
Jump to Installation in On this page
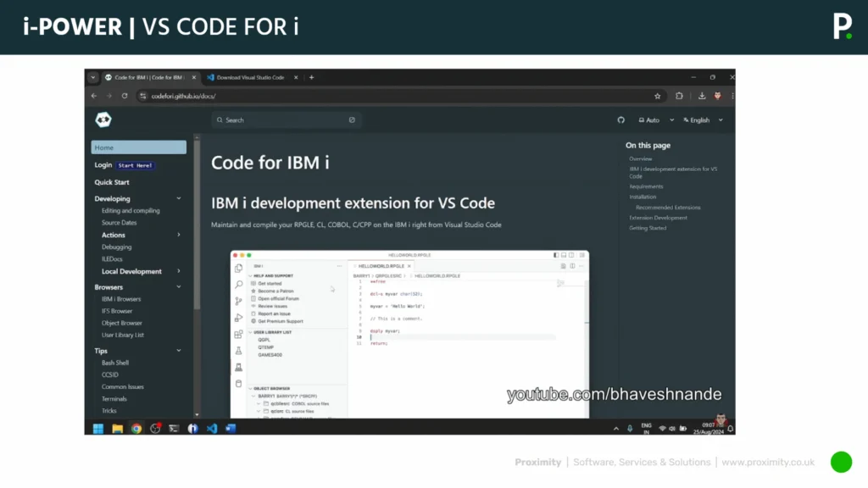(x=643, y=197)
